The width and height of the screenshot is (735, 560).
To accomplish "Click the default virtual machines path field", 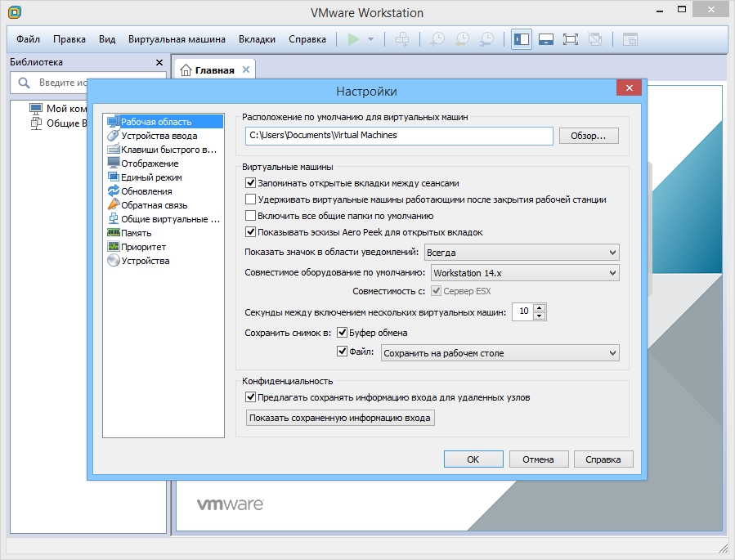I will click(x=399, y=136).
